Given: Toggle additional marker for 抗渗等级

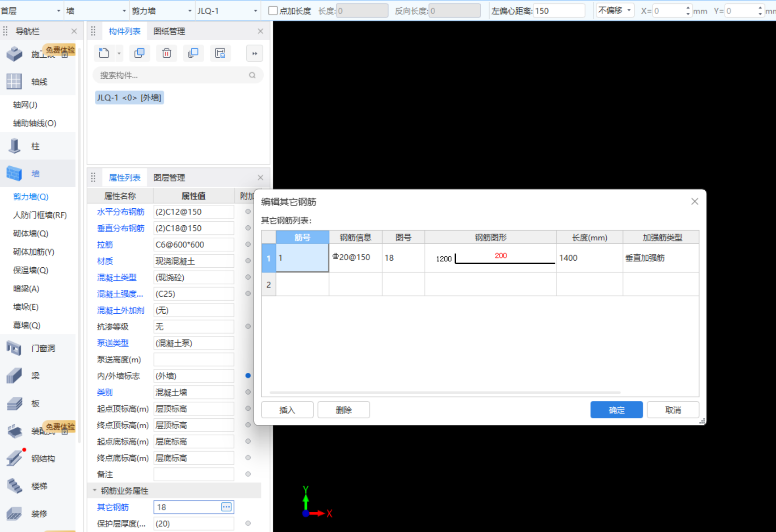Looking at the screenshot, I should [248, 326].
